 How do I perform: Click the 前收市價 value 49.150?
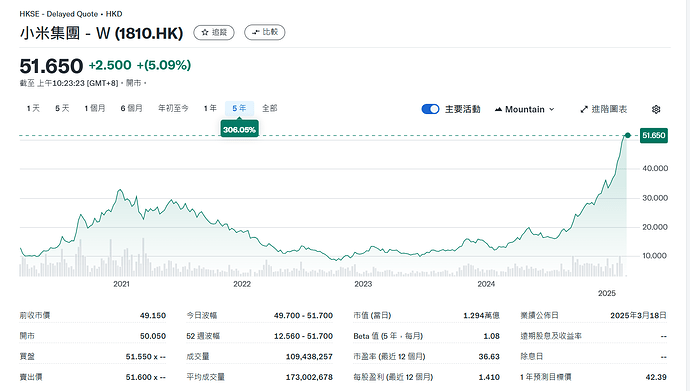[x=153, y=315]
